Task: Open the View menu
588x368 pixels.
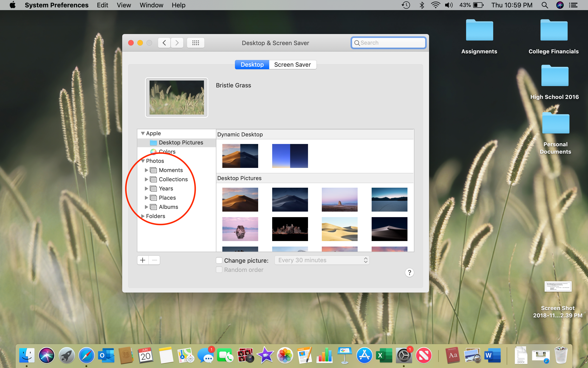Action: 124,5
